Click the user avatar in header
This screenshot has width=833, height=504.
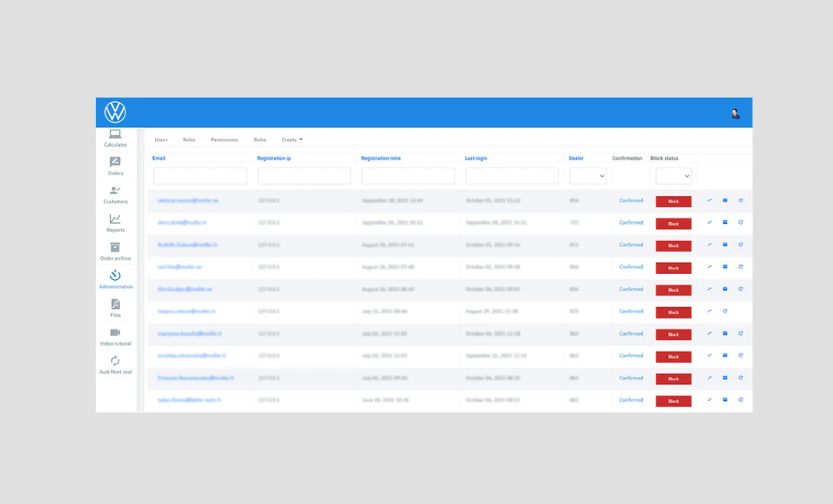pyautogui.click(x=735, y=114)
